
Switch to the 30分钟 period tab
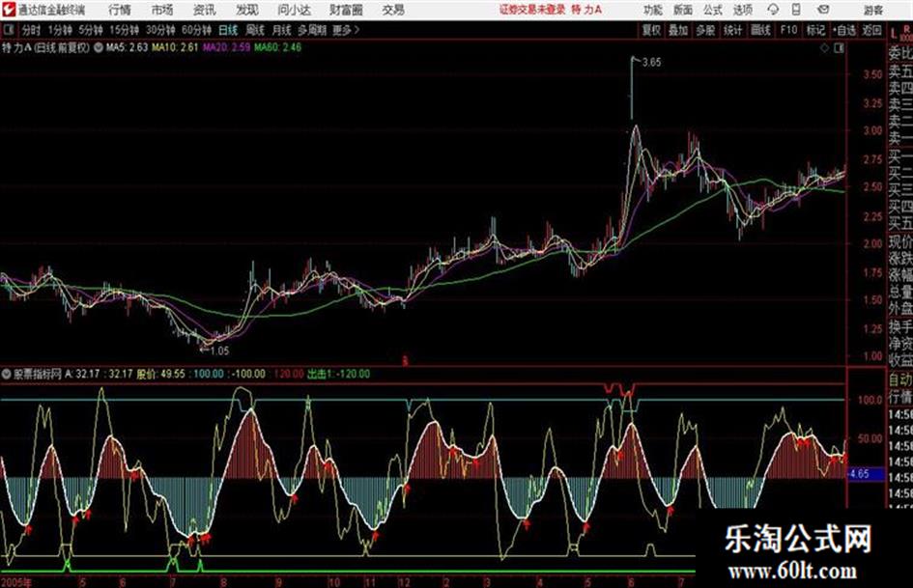coord(160,30)
